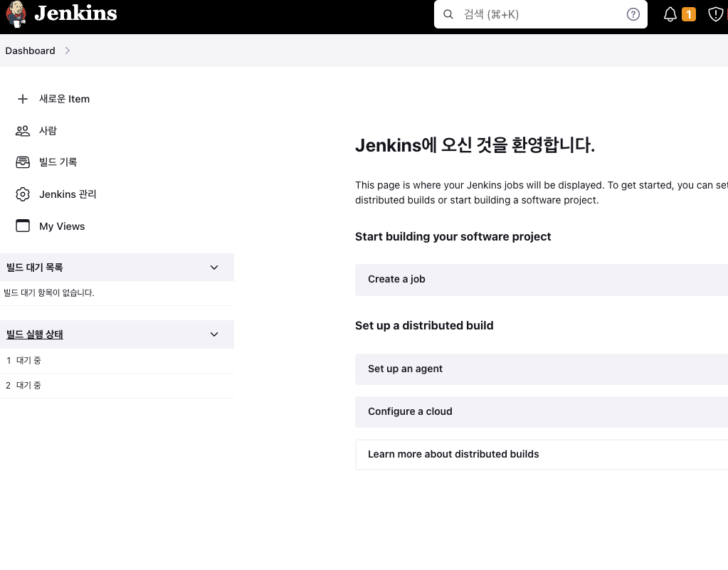Image resolution: width=728 pixels, height=570 pixels.
Task: Select executor 2 대기 중 row
Action: pos(117,385)
